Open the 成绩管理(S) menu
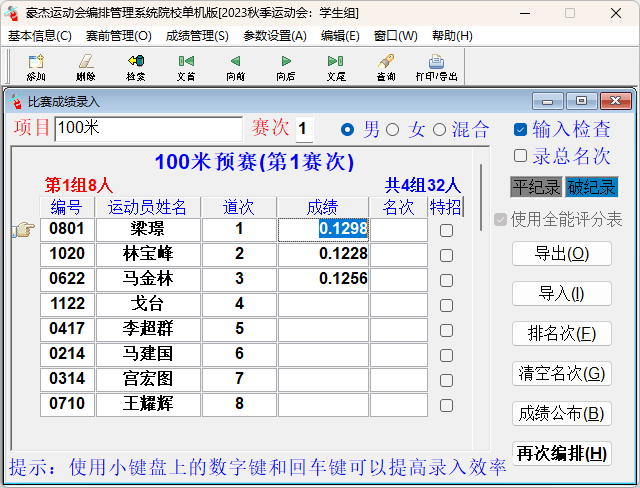This screenshot has height=488, width=640. (x=197, y=36)
